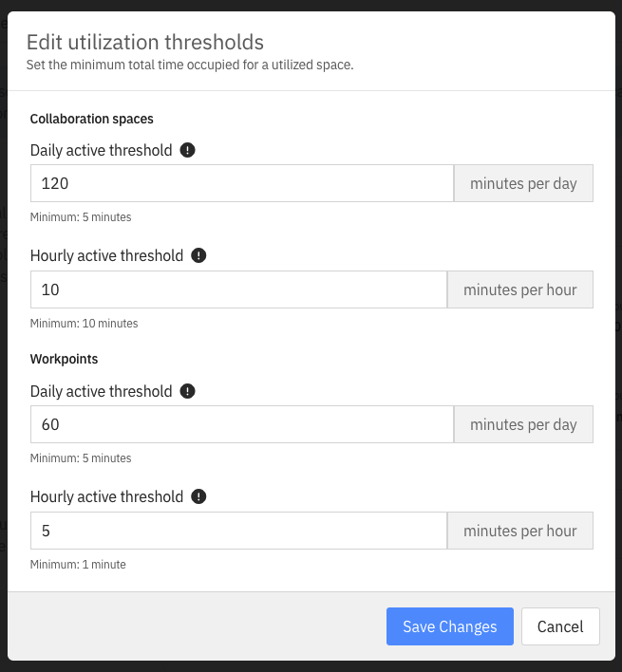This screenshot has height=672, width=622.
Task: Click the Workpoints "Hourly active threshold" label
Action: [x=106, y=496]
